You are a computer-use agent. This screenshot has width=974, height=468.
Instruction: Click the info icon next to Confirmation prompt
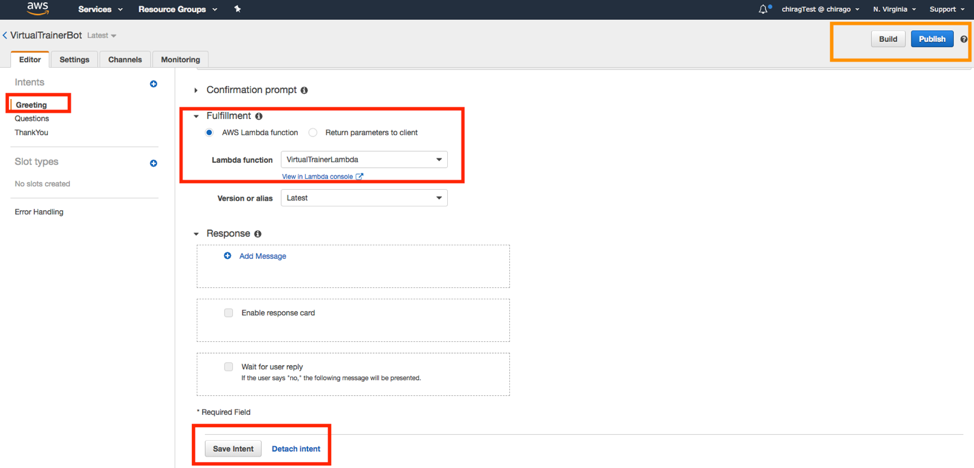click(304, 91)
